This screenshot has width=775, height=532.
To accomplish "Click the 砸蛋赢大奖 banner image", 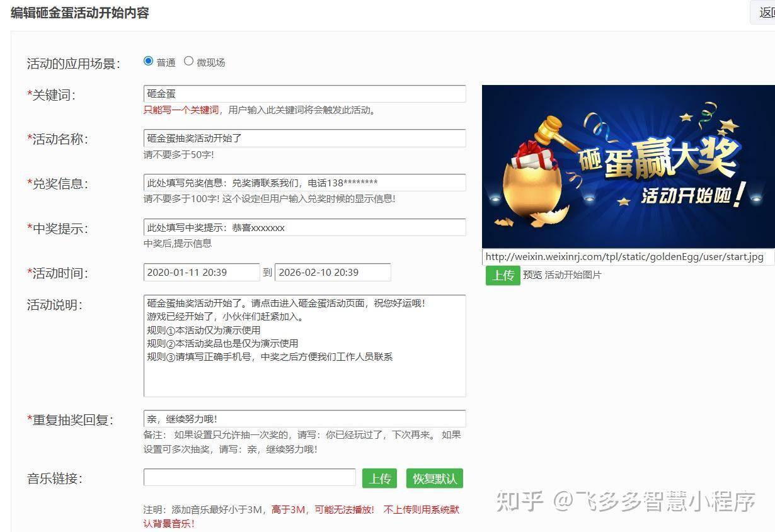I will click(x=628, y=166).
